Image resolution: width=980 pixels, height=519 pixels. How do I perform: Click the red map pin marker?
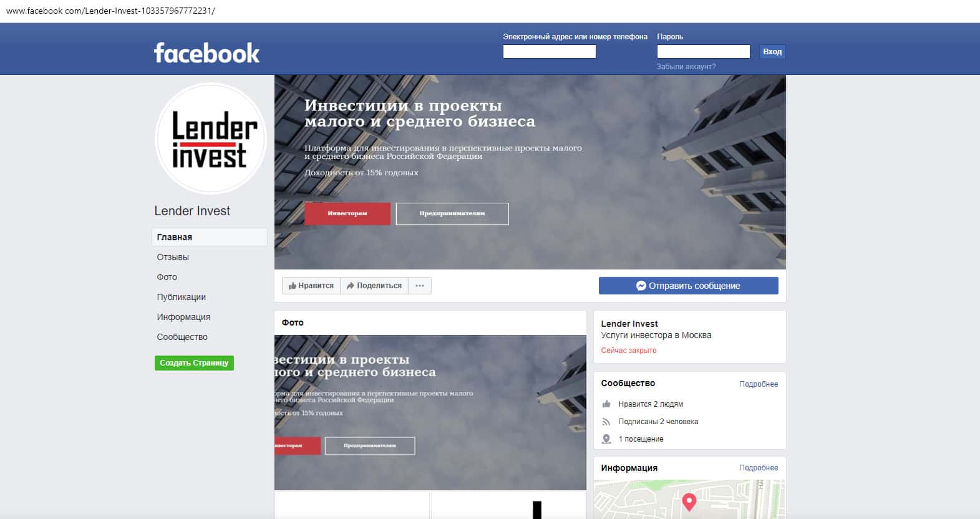(689, 502)
